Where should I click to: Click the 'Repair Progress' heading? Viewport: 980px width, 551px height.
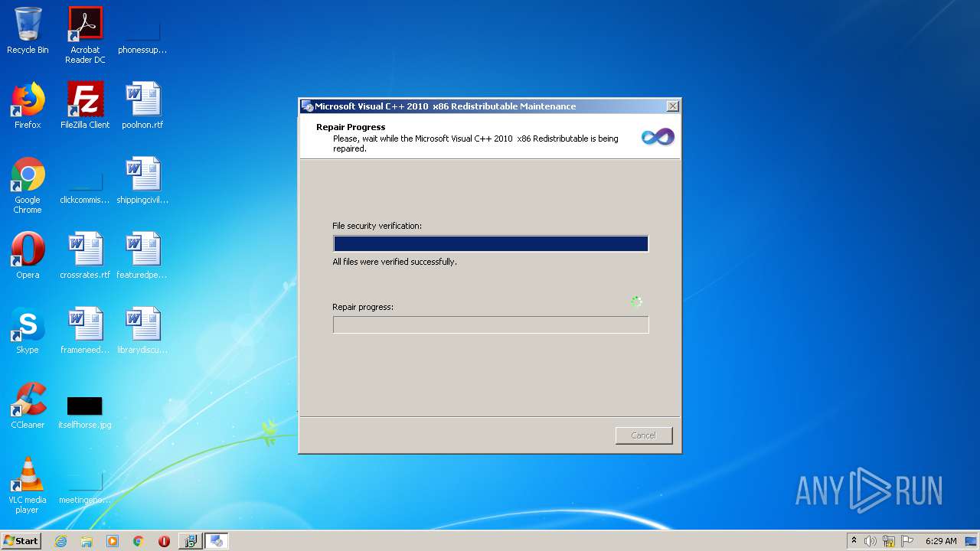coord(351,127)
